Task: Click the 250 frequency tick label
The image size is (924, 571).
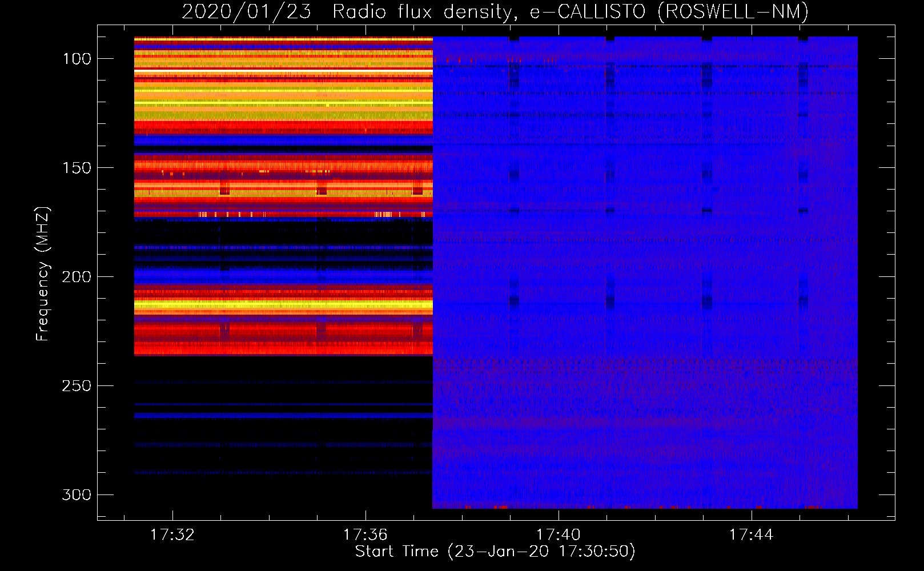Action: coord(77,386)
